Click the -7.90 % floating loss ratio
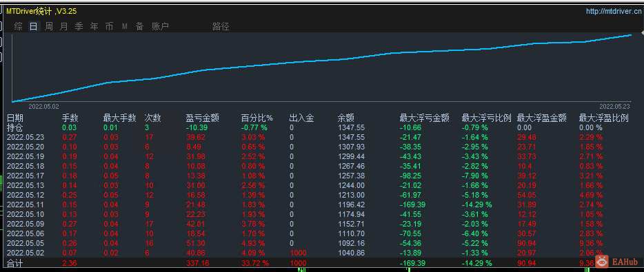644x272 pixels. (x=475, y=176)
